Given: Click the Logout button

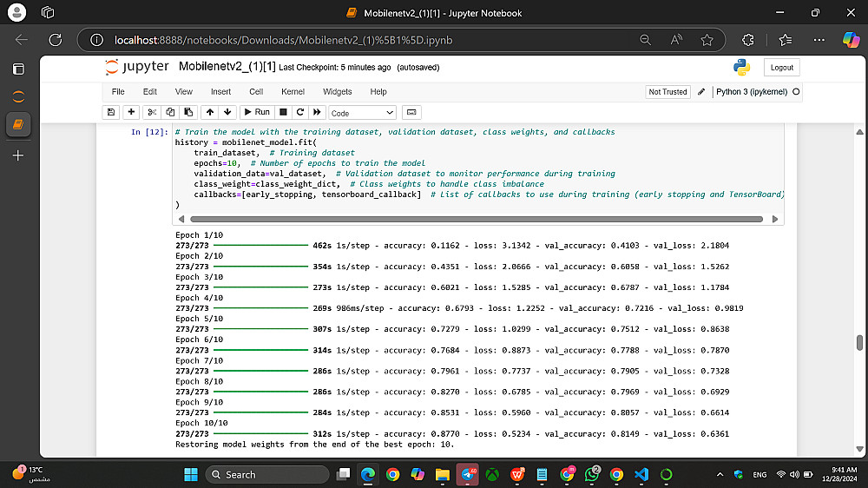Looking at the screenshot, I should coord(781,68).
